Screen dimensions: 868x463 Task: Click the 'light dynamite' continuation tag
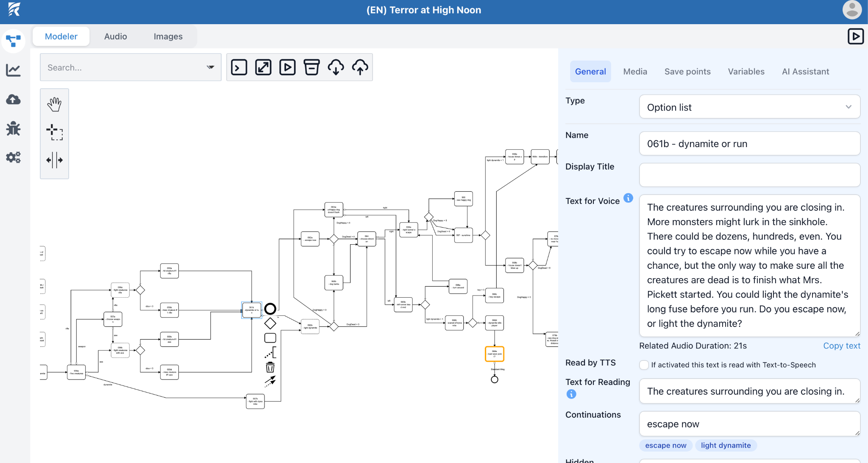pos(726,445)
